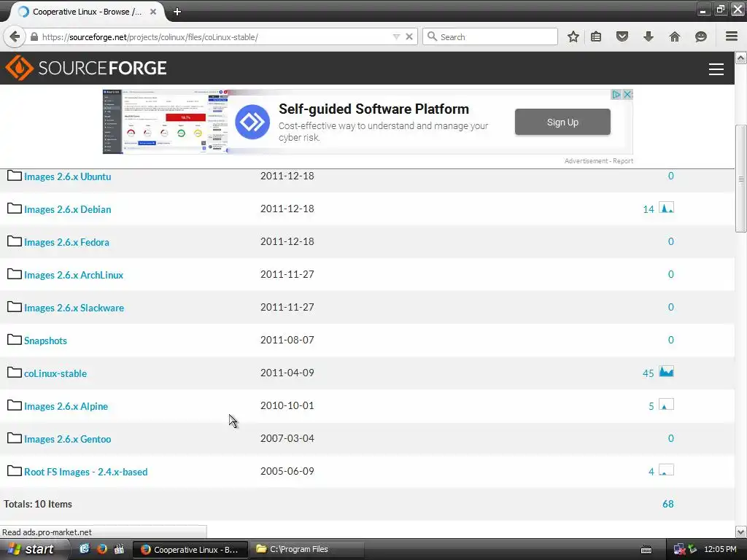Open the Snapshots folder link
The image size is (747, 560).
tap(46, 341)
